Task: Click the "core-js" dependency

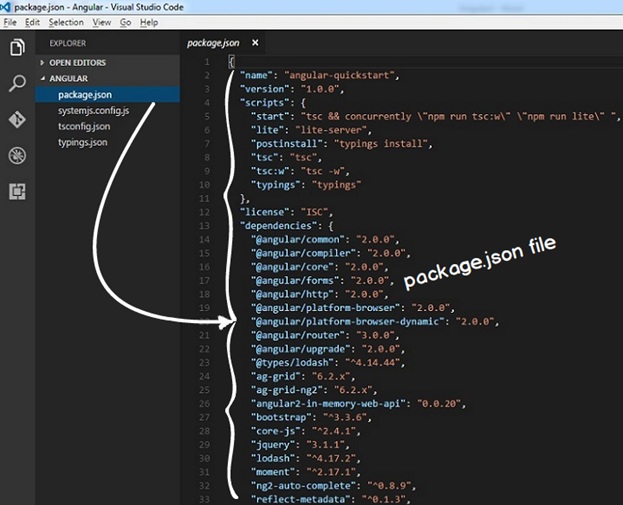Action: tap(276, 431)
